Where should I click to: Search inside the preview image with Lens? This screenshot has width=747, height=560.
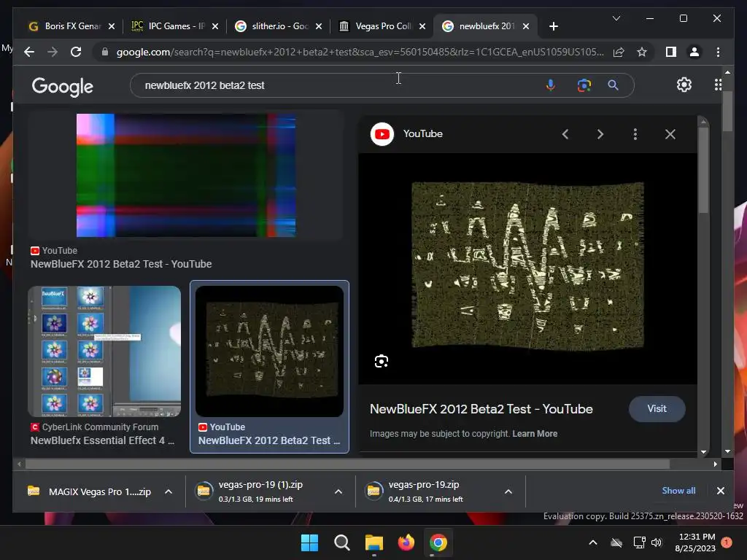[381, 362]
